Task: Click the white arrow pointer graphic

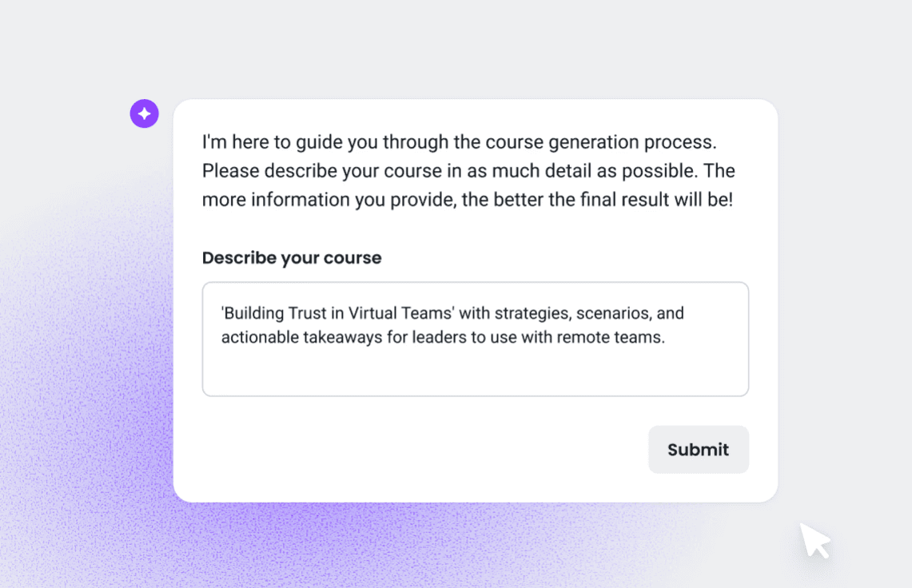Action: tap(814, 540)
